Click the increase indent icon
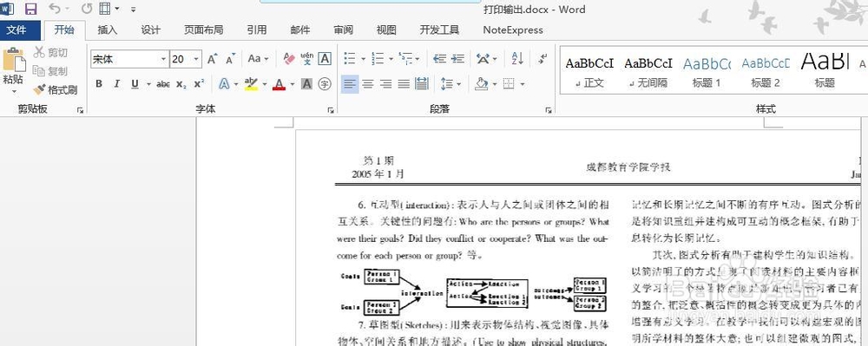Screen dimensions: 868x346 point(457,59)
